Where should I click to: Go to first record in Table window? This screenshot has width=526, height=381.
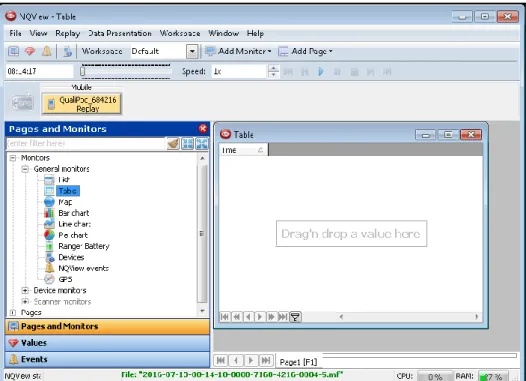click(225, 317)
